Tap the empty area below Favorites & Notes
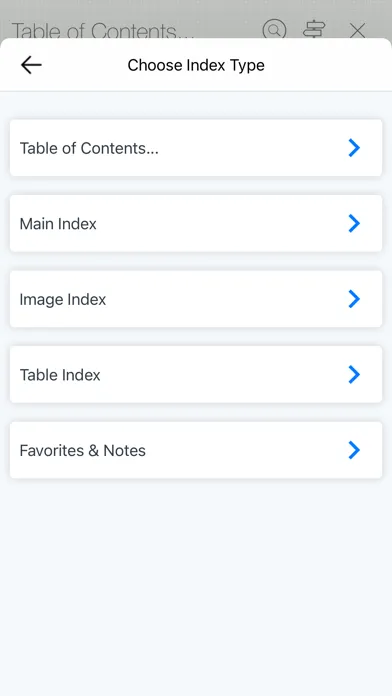This screenshot has width=392, height=696. click(196, 586)
